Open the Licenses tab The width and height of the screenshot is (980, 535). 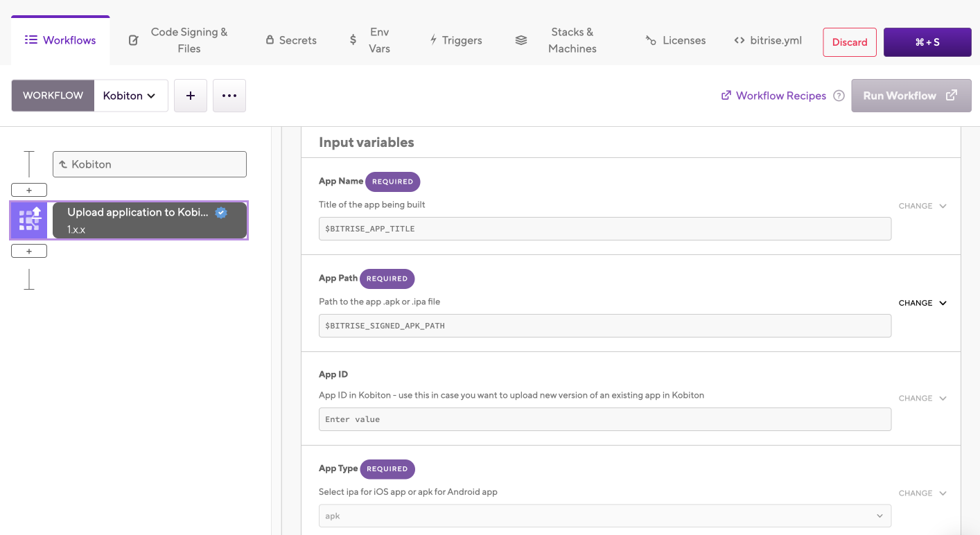[x=676, y=40]
